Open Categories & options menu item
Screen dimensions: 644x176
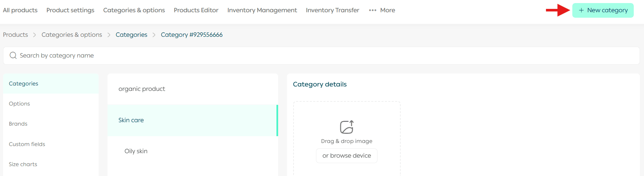click(x=134, y=10)
